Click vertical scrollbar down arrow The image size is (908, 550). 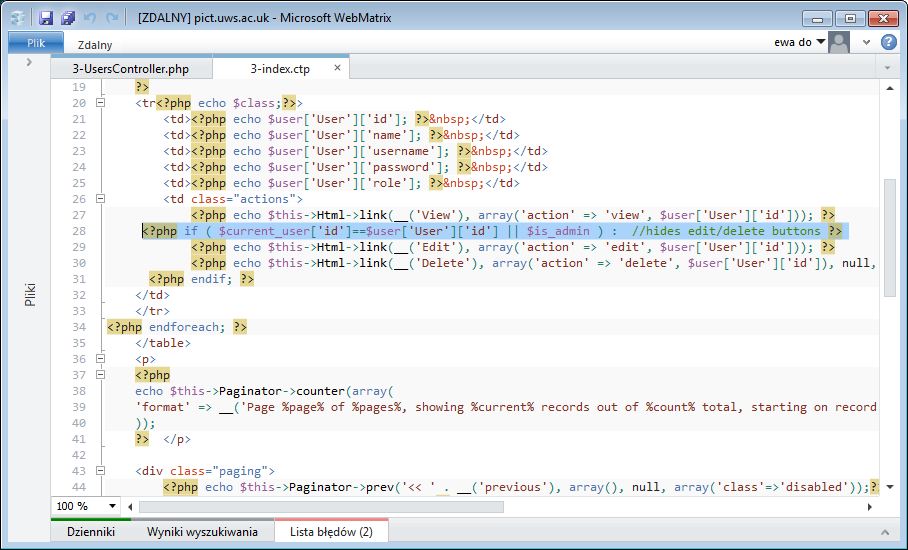click(x=890, y=487)
